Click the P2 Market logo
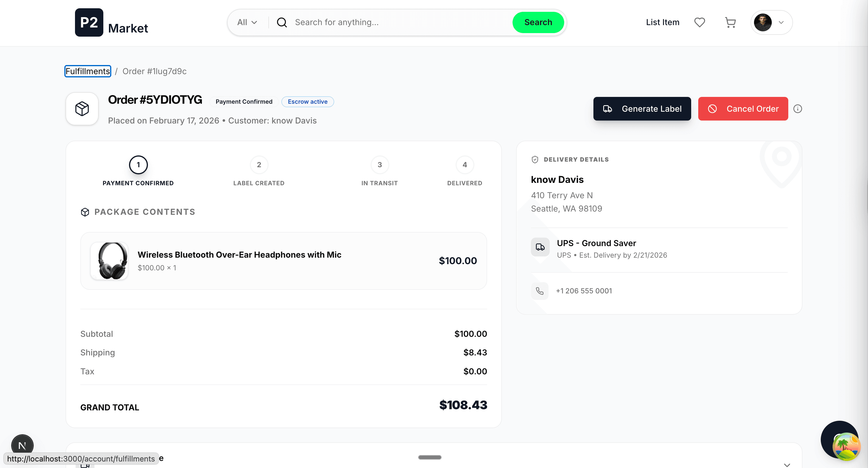Viewport: 868px width, 468px height. 111,22
